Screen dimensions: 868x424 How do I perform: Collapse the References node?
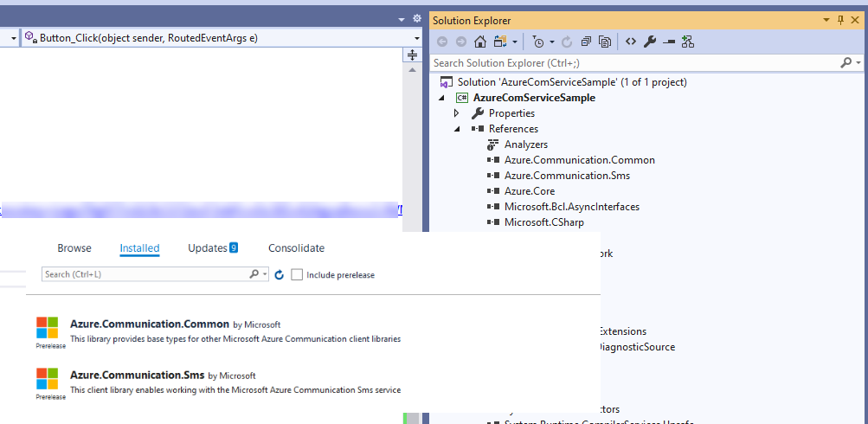tap(457, 129)
